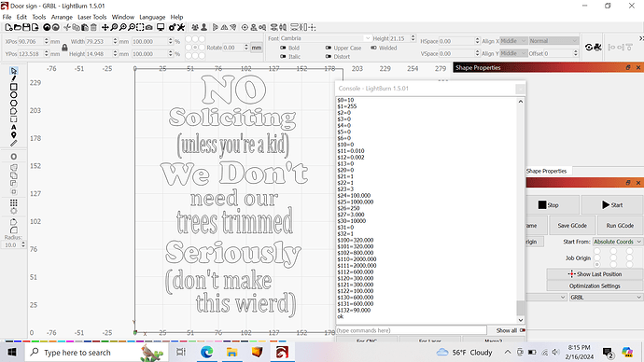Screen dimensions: 644x362
Task: Click the text Height 21.15 spinner arrows
Action: point(413,38)
